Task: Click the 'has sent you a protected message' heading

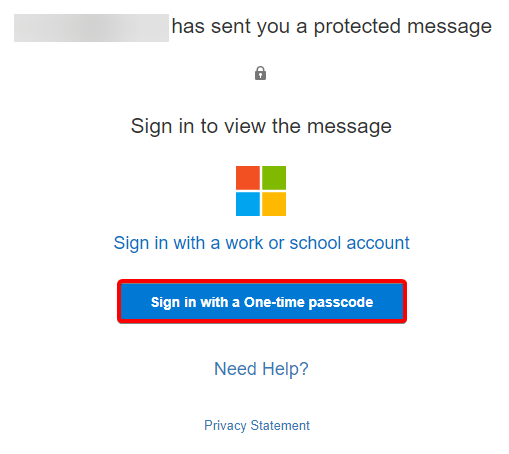Action: [332, 26]
